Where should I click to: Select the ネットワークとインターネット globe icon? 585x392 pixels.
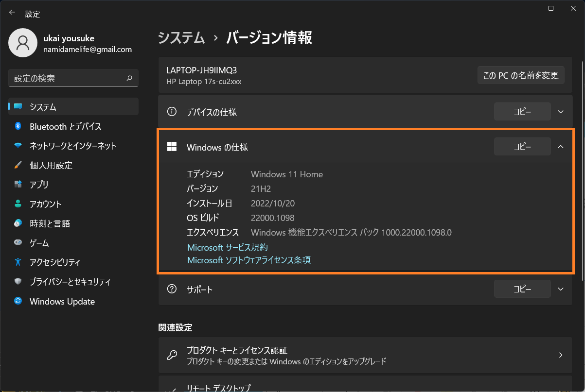coord(18,146)
